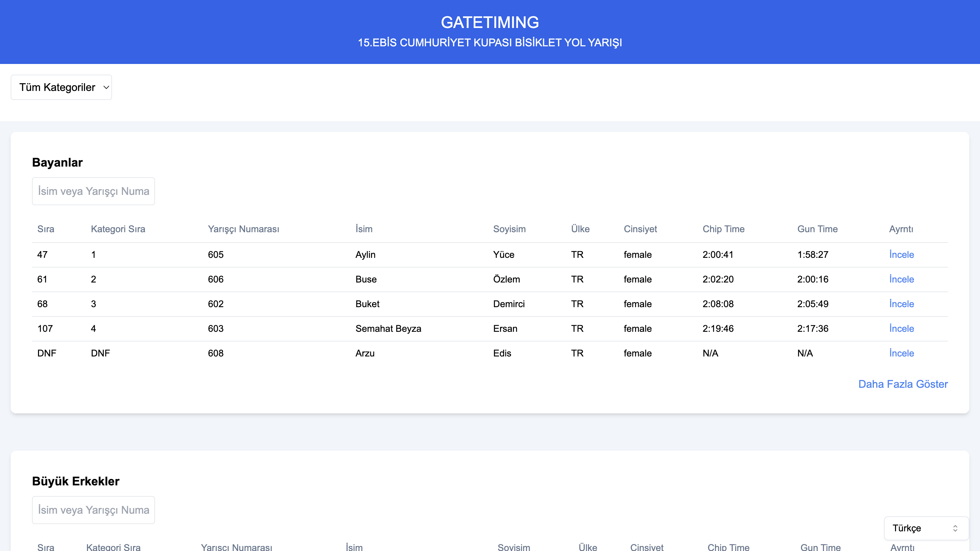980x551 pixels.
Task: Click the Büyük Erkekler section heading
Action: 76,481
